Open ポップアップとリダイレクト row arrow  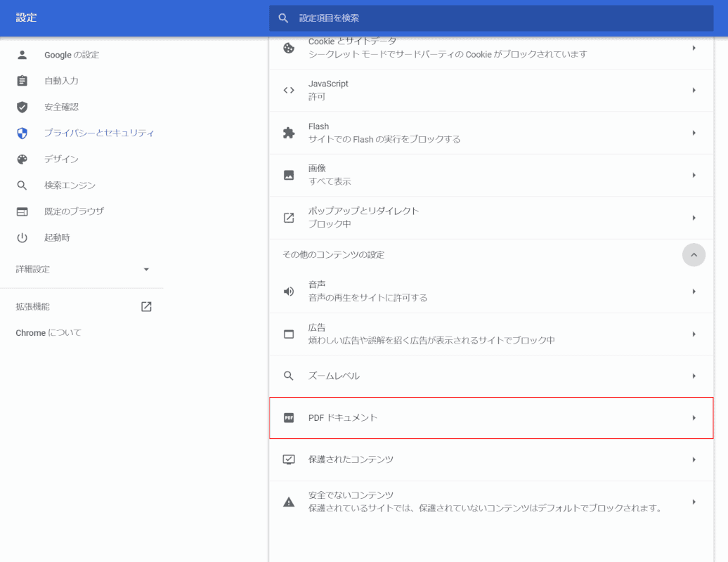(694, 218)
